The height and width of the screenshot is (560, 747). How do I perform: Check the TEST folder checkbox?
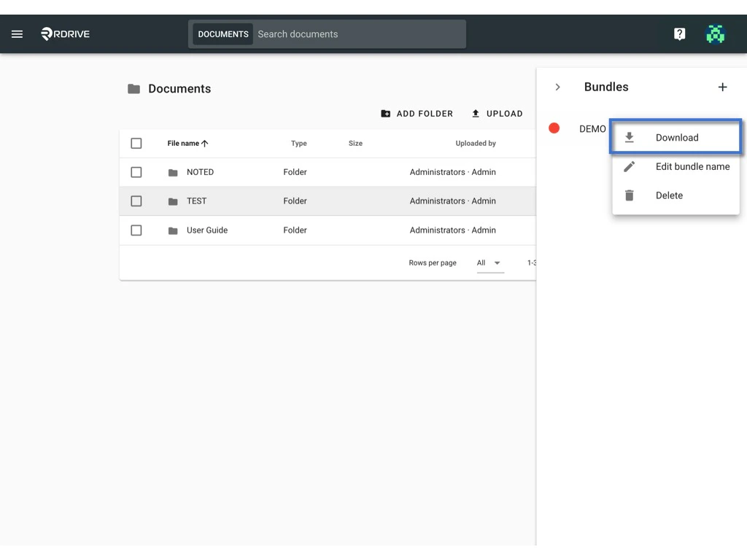(x=136, y=201)
